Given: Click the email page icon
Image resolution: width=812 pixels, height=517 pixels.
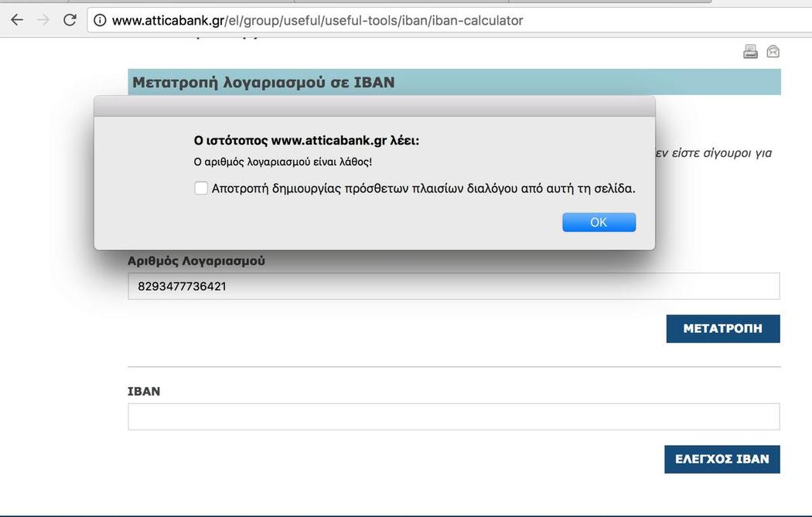Looking at the screenshot, I should pos(773,51).
